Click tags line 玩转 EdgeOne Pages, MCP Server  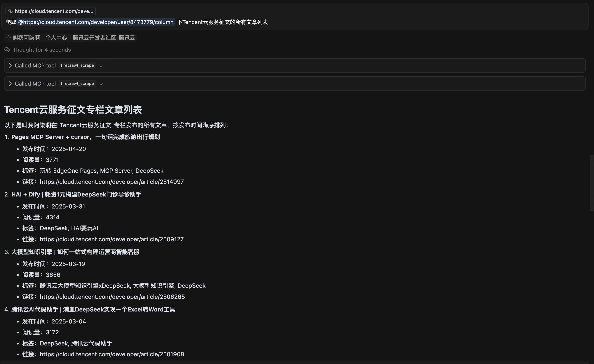click(x=93, y=171)
